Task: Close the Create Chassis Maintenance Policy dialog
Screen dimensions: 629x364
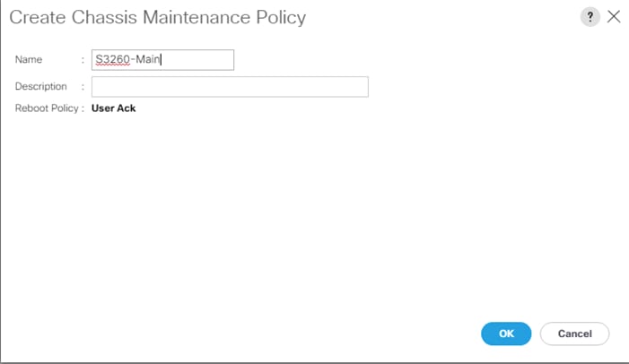Action: tap(614, 17)
